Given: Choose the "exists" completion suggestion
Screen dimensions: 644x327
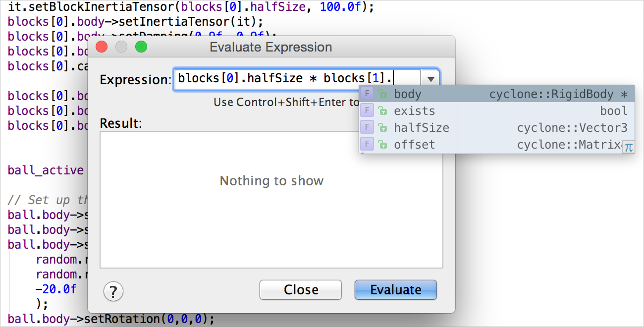Looking at the screenshot, I should point(414,110).
